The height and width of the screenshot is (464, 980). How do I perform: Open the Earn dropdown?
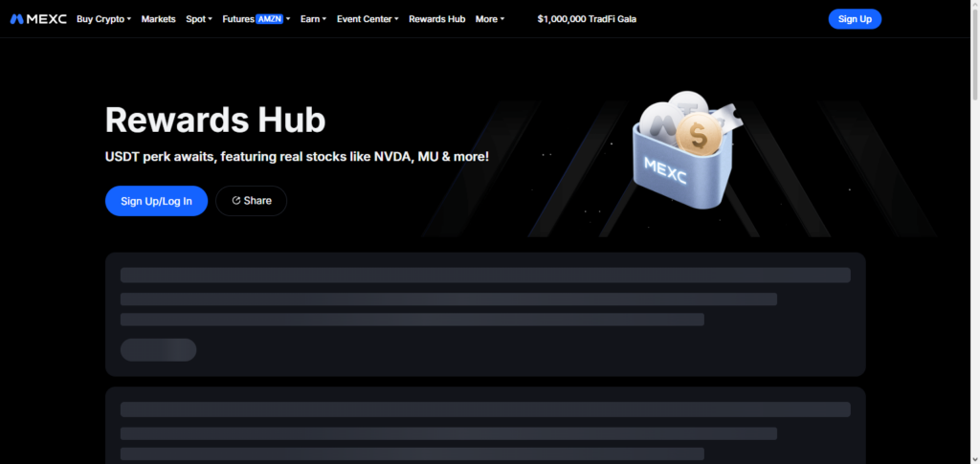(313, 19)
